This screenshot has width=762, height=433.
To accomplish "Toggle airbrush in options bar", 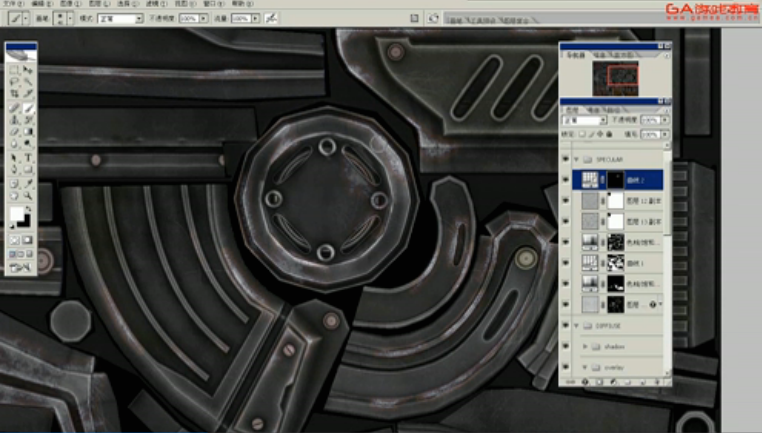I will pos(271,18).
